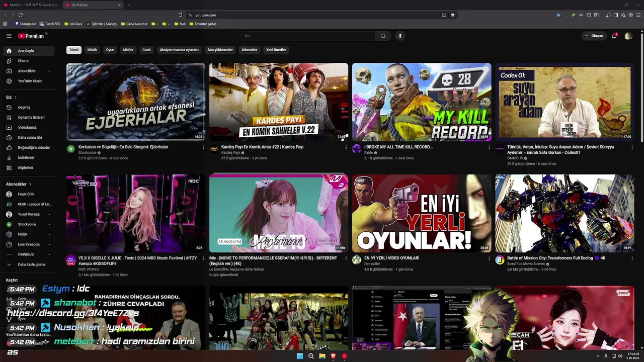Expand the Siz section chevron
The image size is (644, 362).
[15, 97]
